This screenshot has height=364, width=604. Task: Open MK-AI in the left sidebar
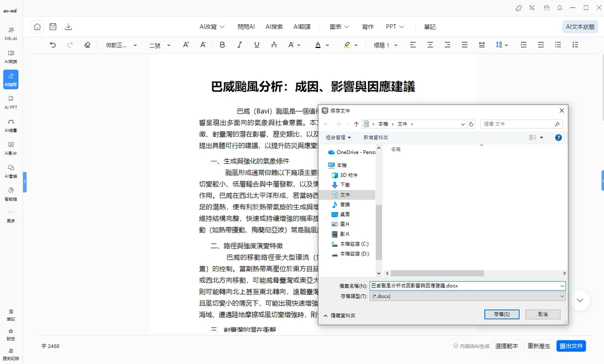(11, 34)
